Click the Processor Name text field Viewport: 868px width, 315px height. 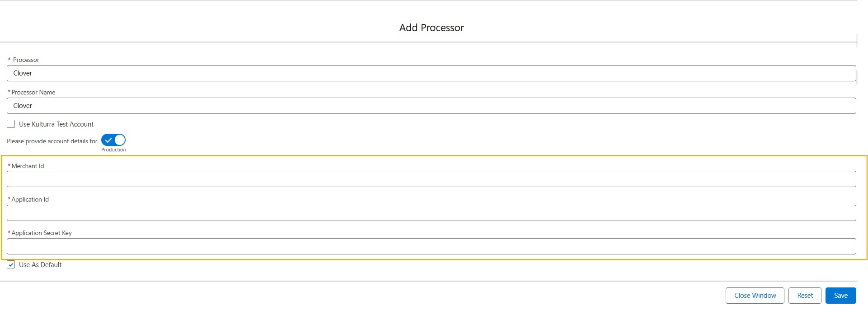pyautogui.click(x=431, y=106)
